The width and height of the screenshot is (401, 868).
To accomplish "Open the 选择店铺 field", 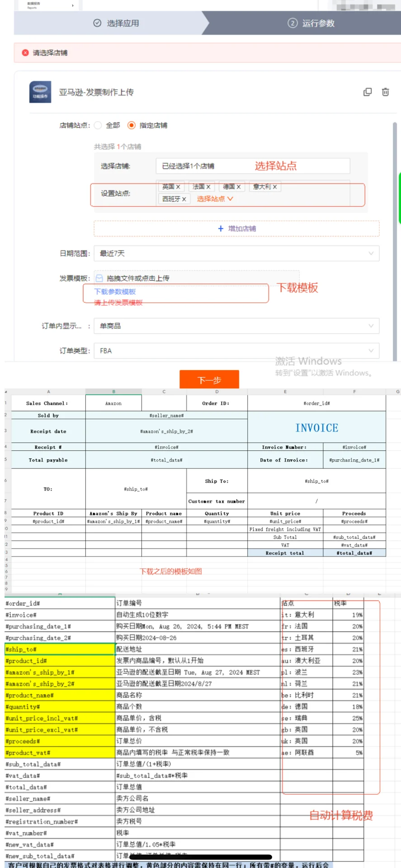I will coord(253,166).
